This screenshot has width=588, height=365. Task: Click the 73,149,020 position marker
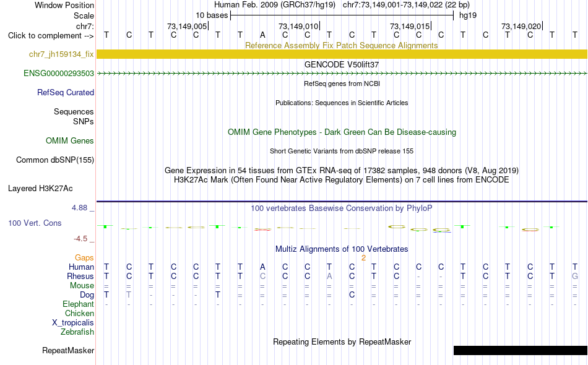[521, 26]
